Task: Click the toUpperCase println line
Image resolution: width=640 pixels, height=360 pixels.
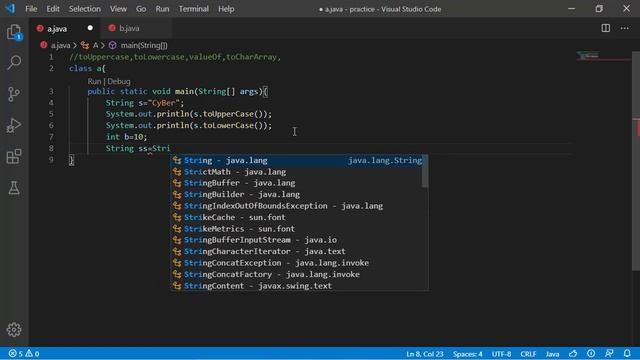Action: [189, 114]
